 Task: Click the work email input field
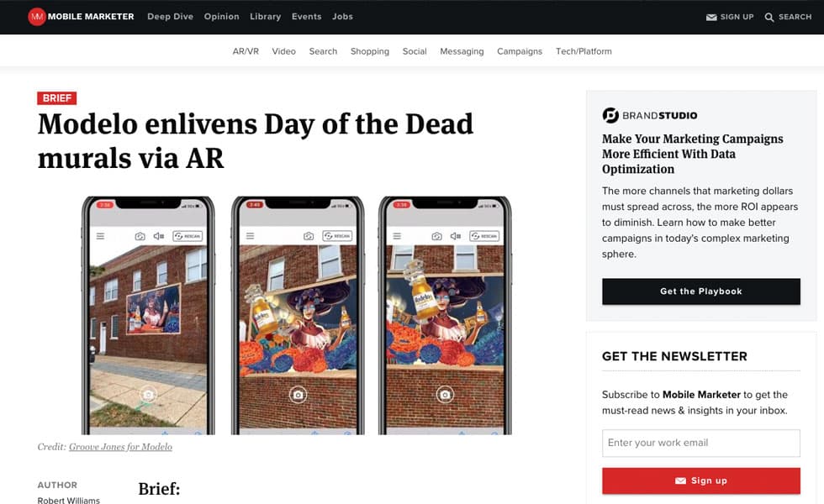pos(701,444)
